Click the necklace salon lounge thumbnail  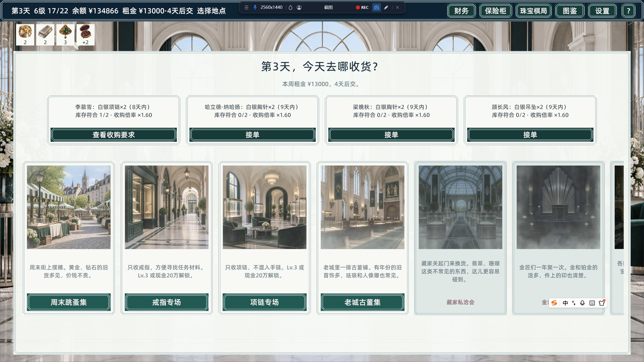point(265,207)
